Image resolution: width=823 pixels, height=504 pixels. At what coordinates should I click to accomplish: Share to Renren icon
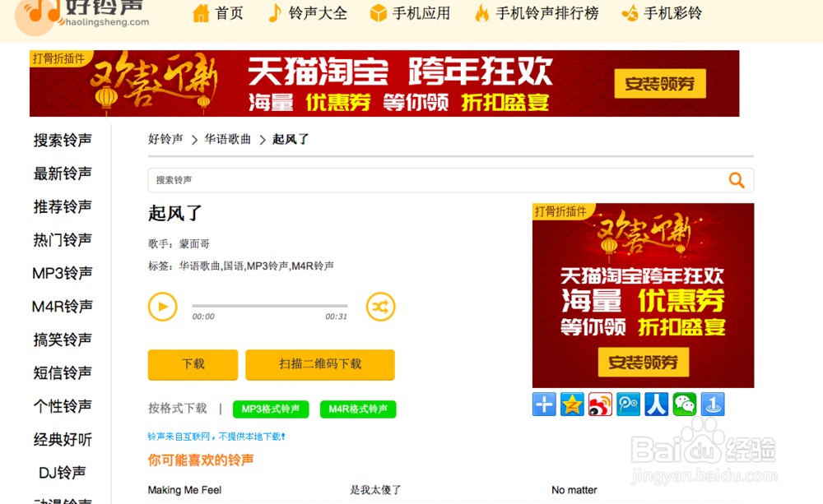[656, 405]
